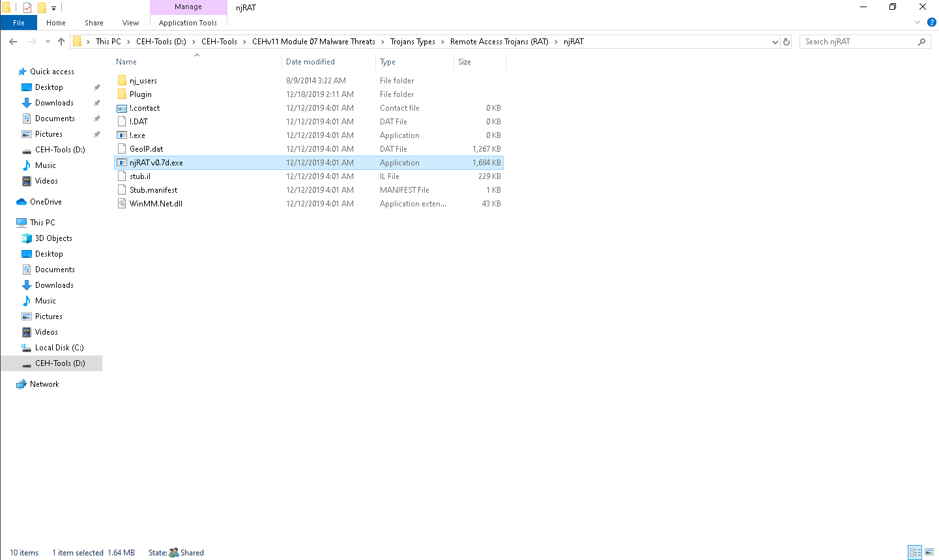Click the 8/9/2014 3:22 AM date cell
The image size is (939, 560).
(x=316, y=81)
